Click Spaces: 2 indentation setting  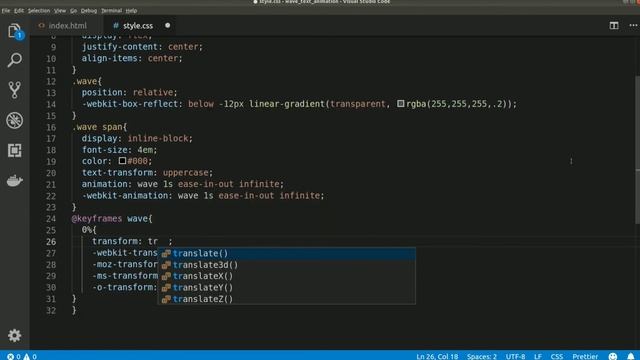click(x=482, y=356)
